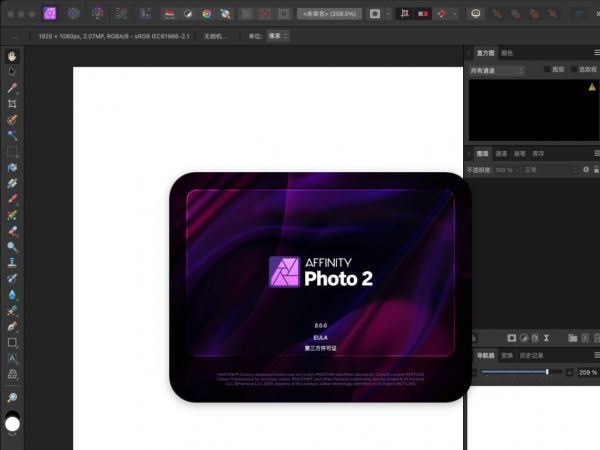Image resolution: width=600 pixels, height=450 pixels.
Task: Click the Deselect icon with red X
Action: 265,14
